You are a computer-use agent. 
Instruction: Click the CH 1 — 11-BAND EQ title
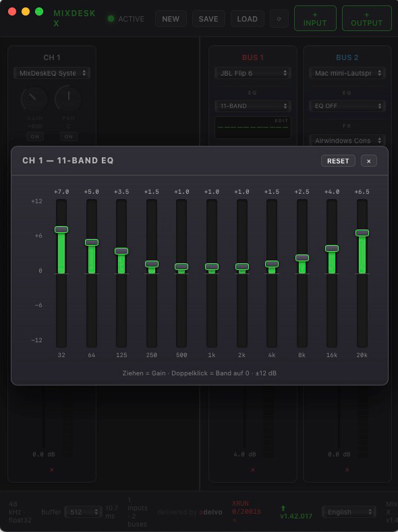(x=68, y=161)
